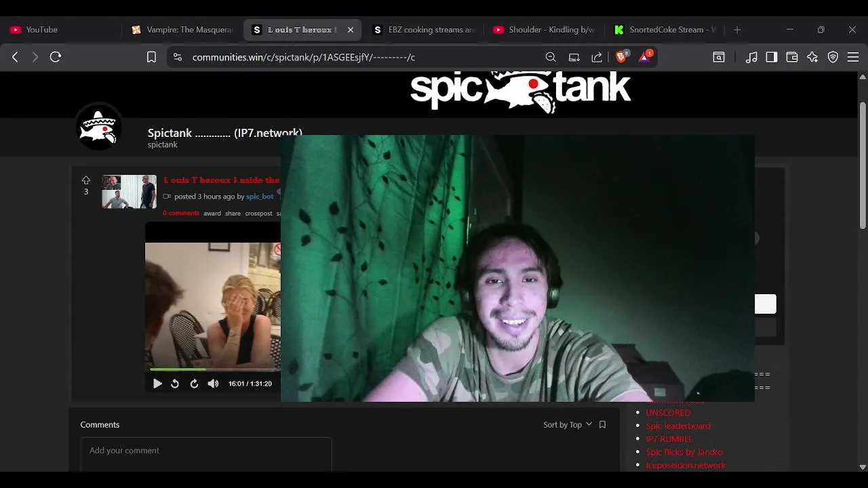Screen dimensions: 868x488
Task: Click the browser forward arrow
Action: tap(35, 57)
